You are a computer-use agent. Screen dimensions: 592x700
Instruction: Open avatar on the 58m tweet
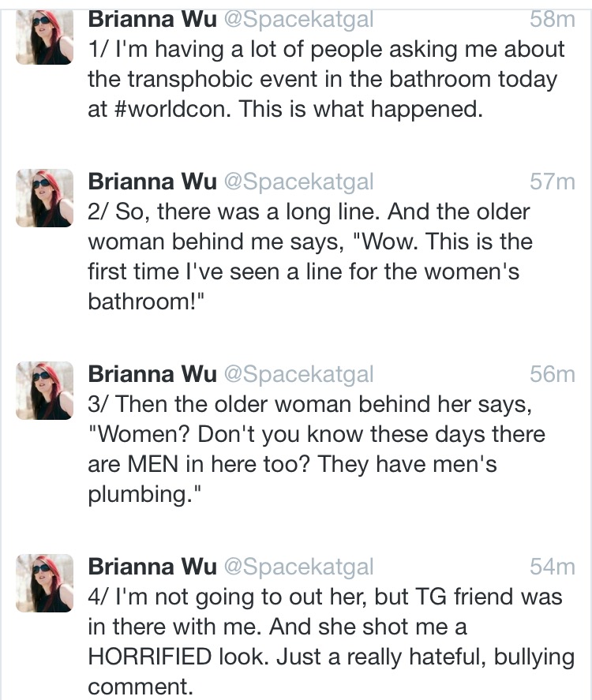point(45,37)
